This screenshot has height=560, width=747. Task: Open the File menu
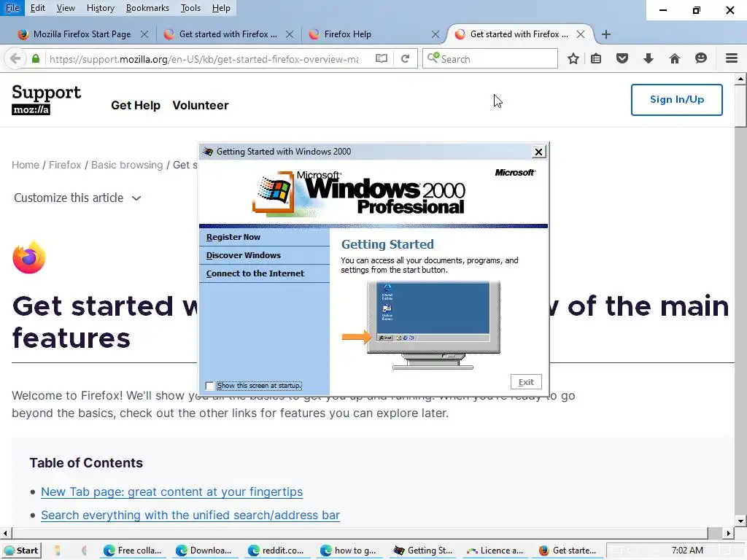coord(12,7)
